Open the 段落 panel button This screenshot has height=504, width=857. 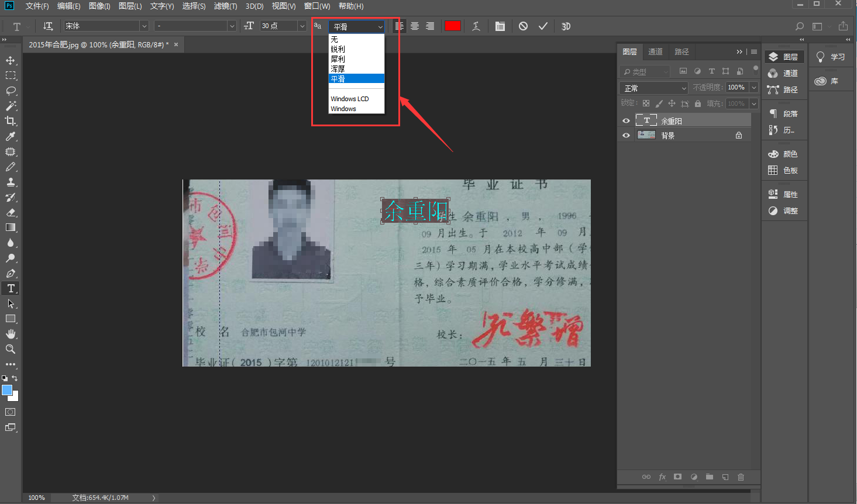pyautogui.click(x=784, y=114)
